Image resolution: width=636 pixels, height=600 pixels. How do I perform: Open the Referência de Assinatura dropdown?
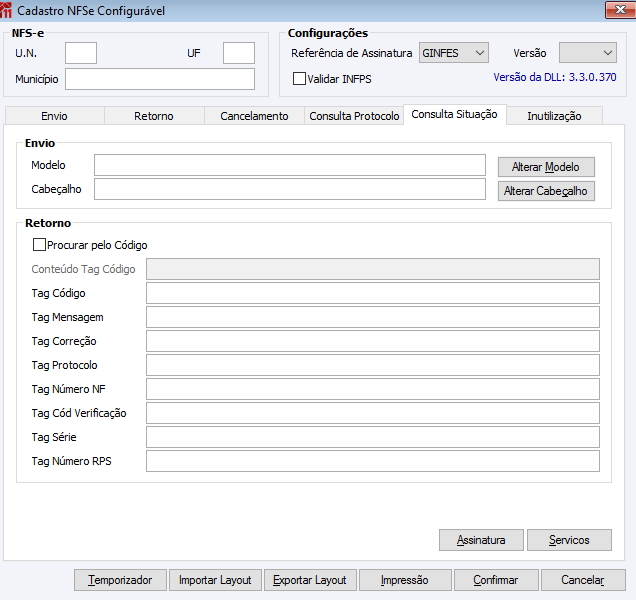tap(453, 53)
